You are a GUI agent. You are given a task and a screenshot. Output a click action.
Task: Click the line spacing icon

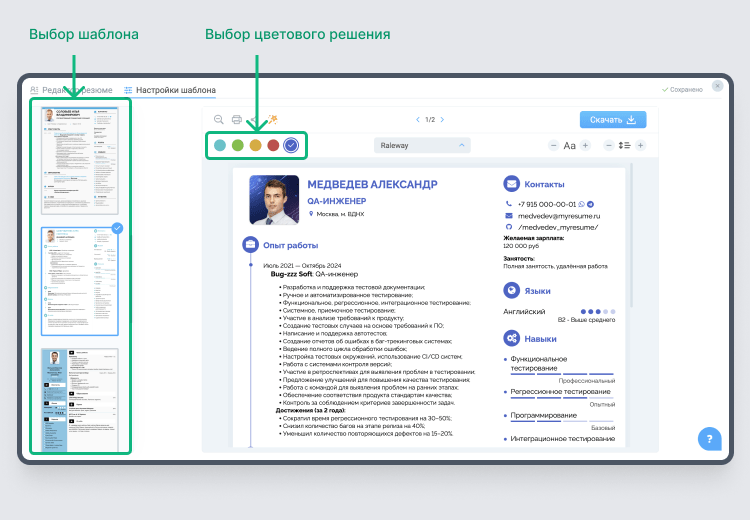point(624,145)
